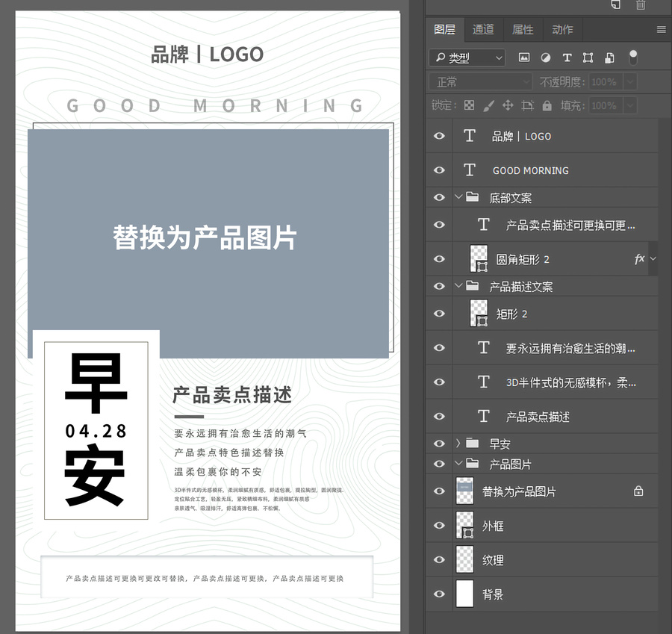Lock position move icon
The height and width of the screenshot is (634, 672).
tap(508, 105)
